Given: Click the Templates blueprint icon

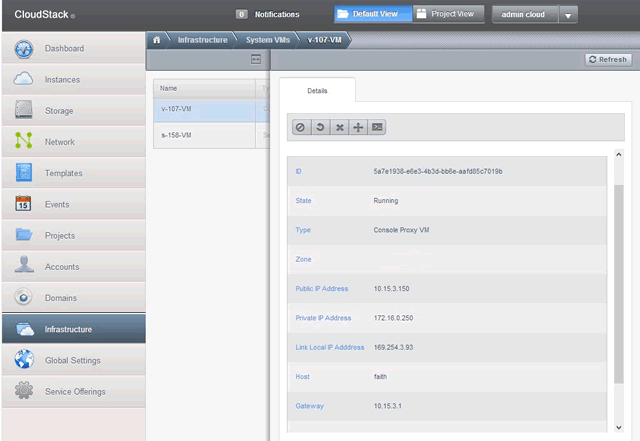Looking at the screenshot, I should point(24,172).
